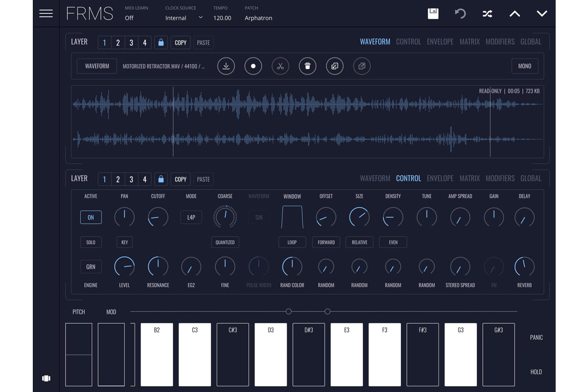Toggle the KEY button under PAN
This screenshot has height=392, width=588.
(124, 242)
